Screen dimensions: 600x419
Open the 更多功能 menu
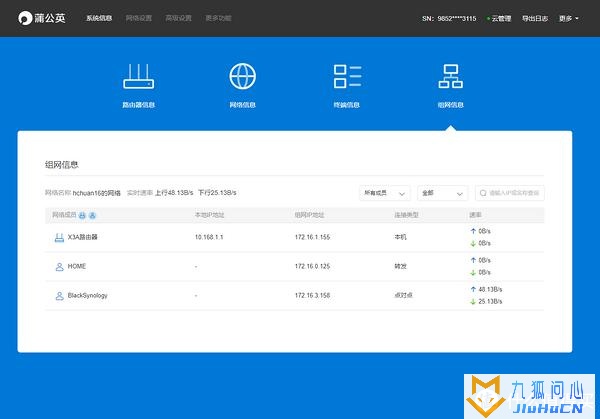tap(218, 18)
